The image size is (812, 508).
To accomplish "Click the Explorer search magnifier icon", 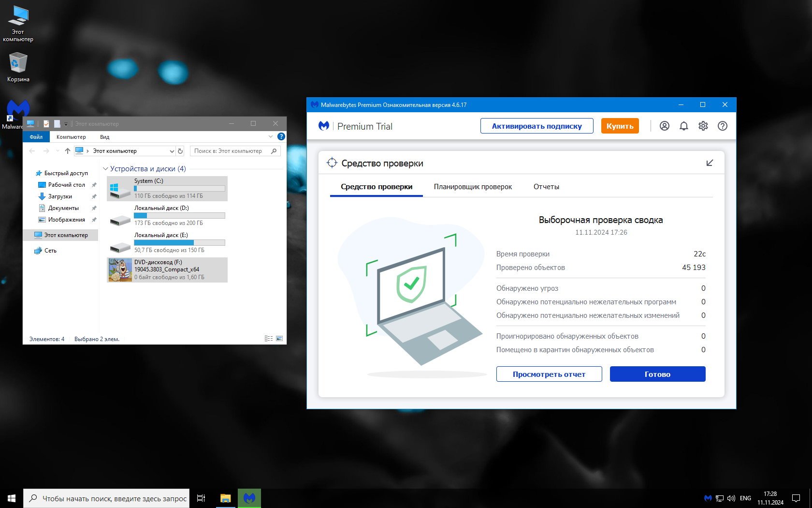I will [274, 151].
